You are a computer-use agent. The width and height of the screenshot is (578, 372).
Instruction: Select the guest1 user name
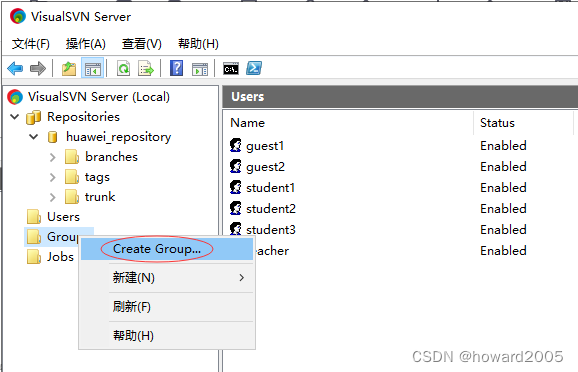point(265,146)
